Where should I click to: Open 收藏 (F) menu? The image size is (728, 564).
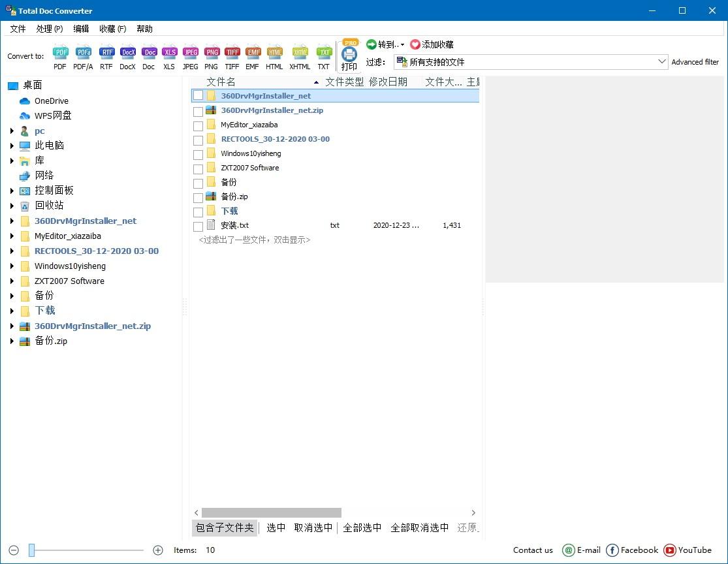(x=113, y=29)
